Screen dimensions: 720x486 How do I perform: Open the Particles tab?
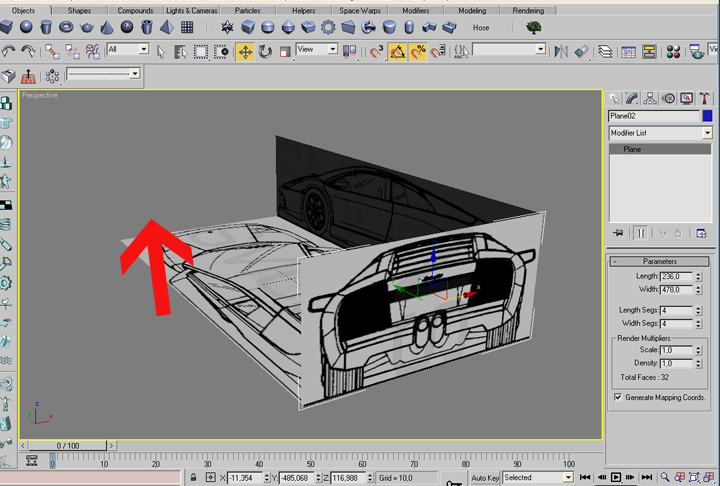248,10
